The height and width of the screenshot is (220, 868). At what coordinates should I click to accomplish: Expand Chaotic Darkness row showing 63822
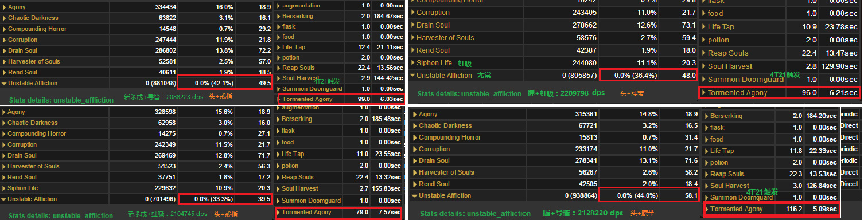[4, 18]
